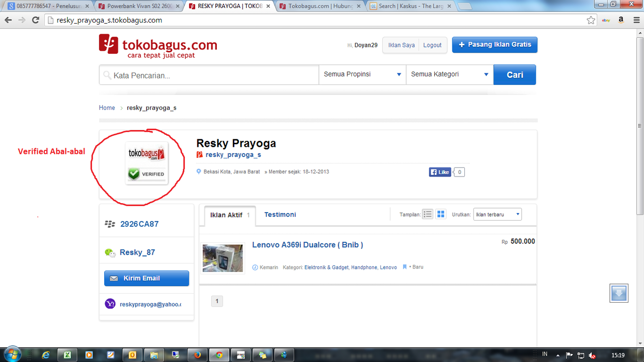644x362 pixels.
Task: Click the network icon in system tray
Action: (581, 355)
